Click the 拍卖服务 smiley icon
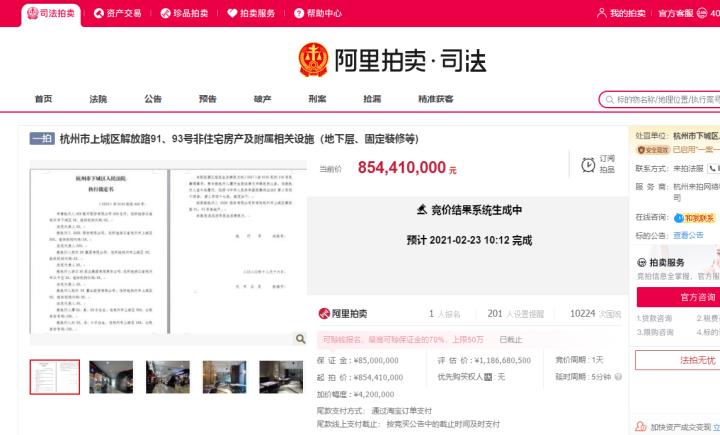This screenshot has height=435, width=720. 642,262
